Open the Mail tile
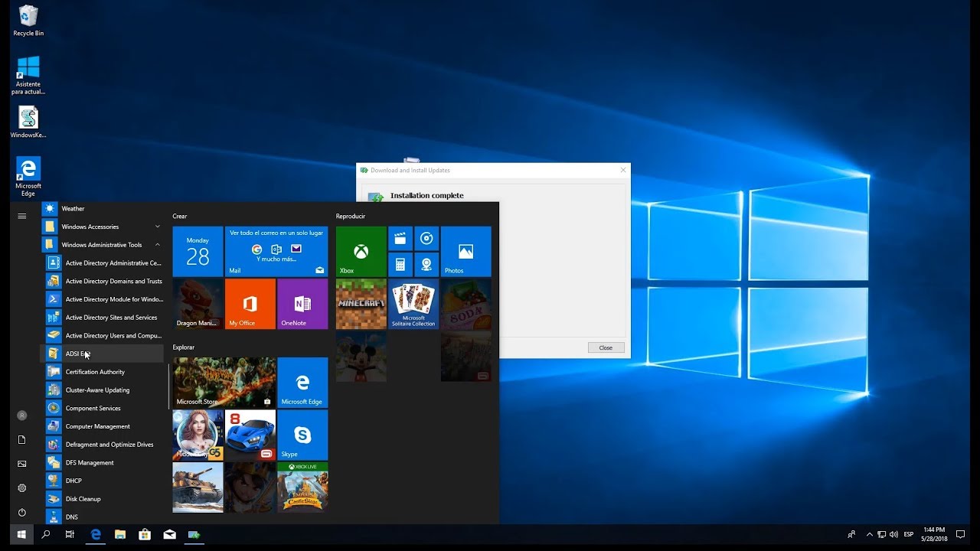The image size is (980, 551). [276, 251]
